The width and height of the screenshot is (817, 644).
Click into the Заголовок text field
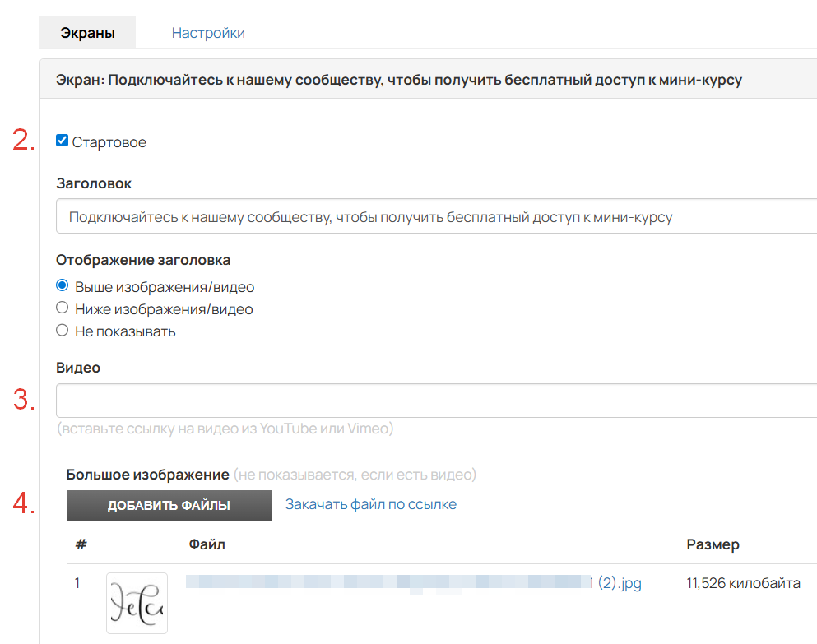436,218
